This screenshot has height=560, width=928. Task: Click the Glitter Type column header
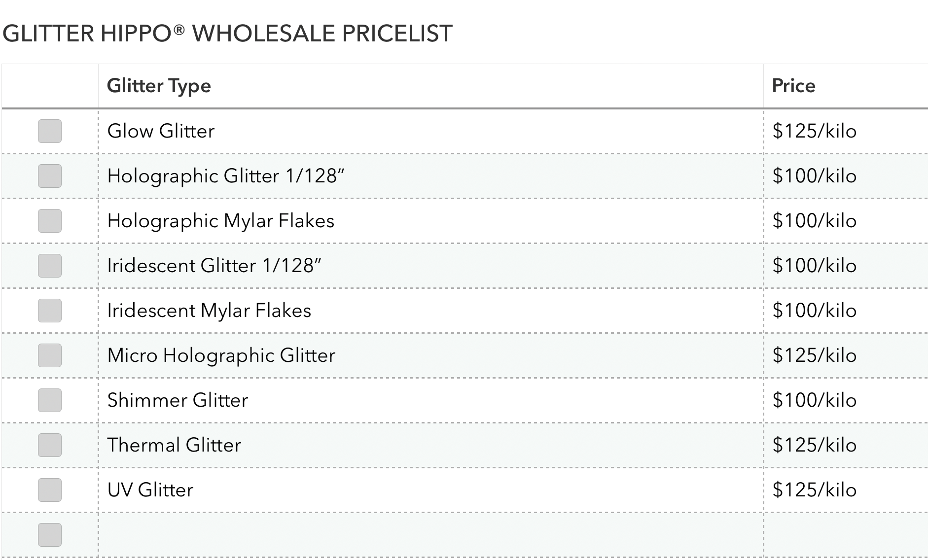(x=159, y=86)
